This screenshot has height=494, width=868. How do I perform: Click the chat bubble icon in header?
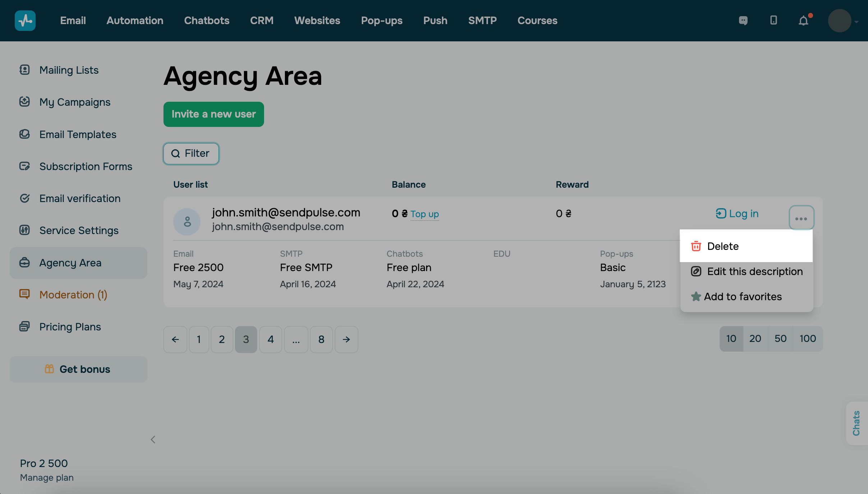(743, 21)
